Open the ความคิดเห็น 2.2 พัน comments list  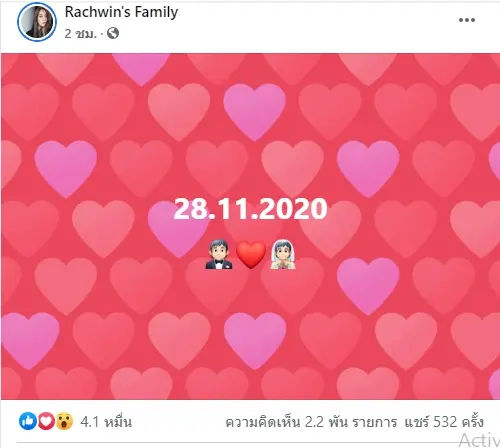pos(311,422)
